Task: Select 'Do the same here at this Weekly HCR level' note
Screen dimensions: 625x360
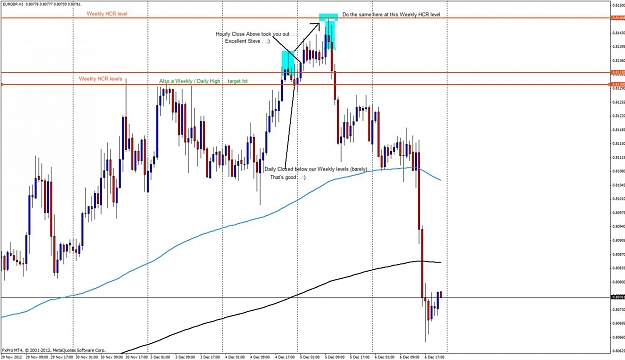Action: (391, 14)
